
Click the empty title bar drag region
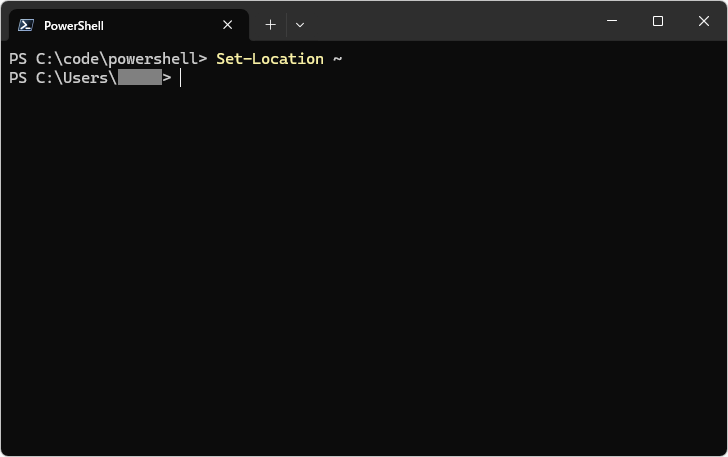point(450,22)
